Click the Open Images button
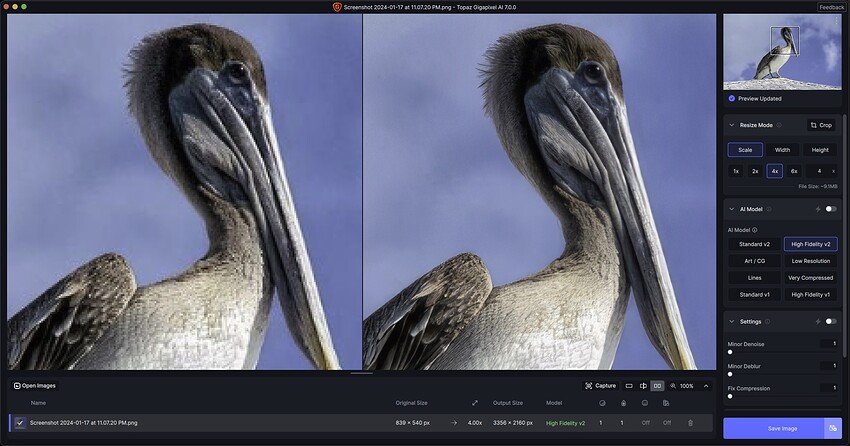The height and width of the screenshot is (446, 850). point(35,385)
